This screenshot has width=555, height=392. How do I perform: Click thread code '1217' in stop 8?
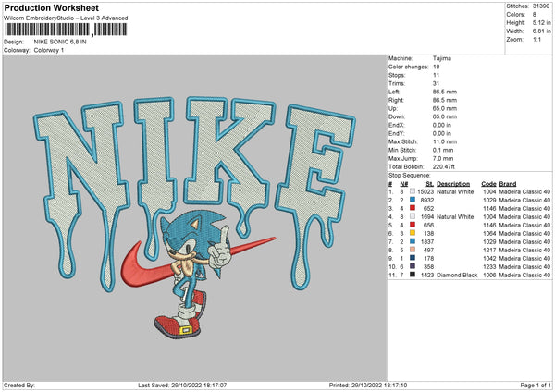point(489,251)
